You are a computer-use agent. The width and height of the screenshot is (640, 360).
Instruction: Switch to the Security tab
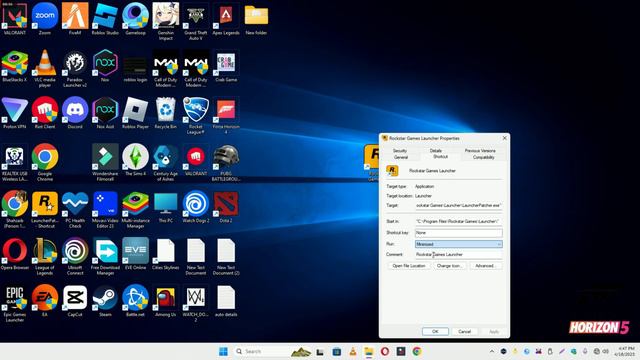400,151
